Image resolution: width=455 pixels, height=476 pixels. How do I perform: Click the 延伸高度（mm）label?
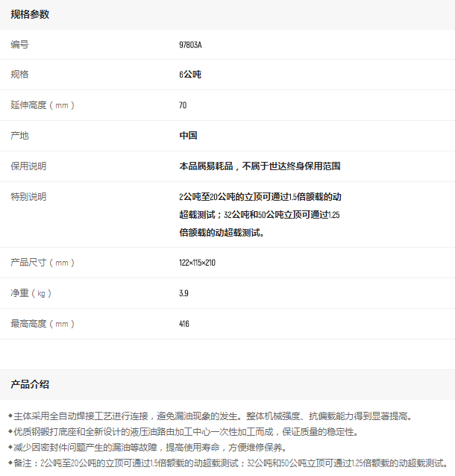pyautogui.click(x=43, y=105)
